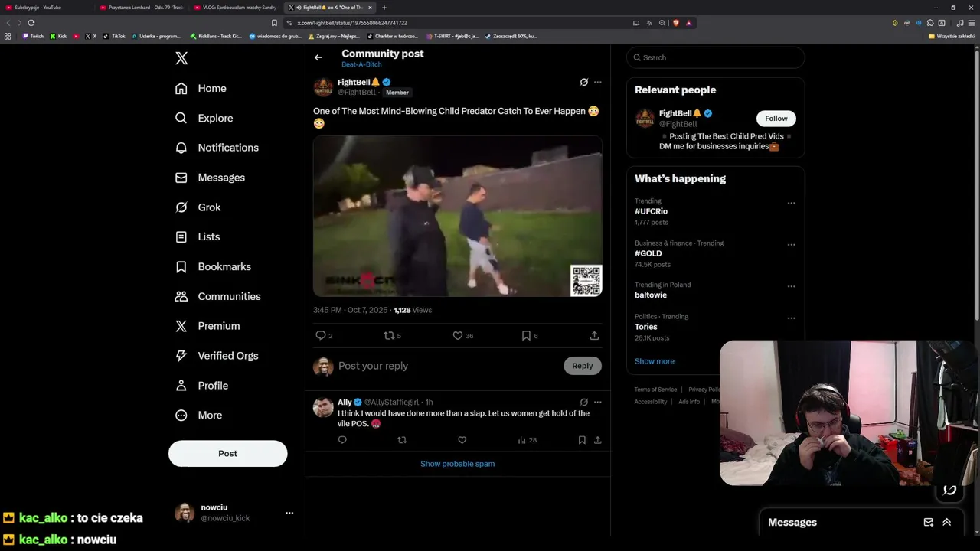Reload the page in browser
The width and height of the screenshot is (980, 551).
click(x=31, y=23)
